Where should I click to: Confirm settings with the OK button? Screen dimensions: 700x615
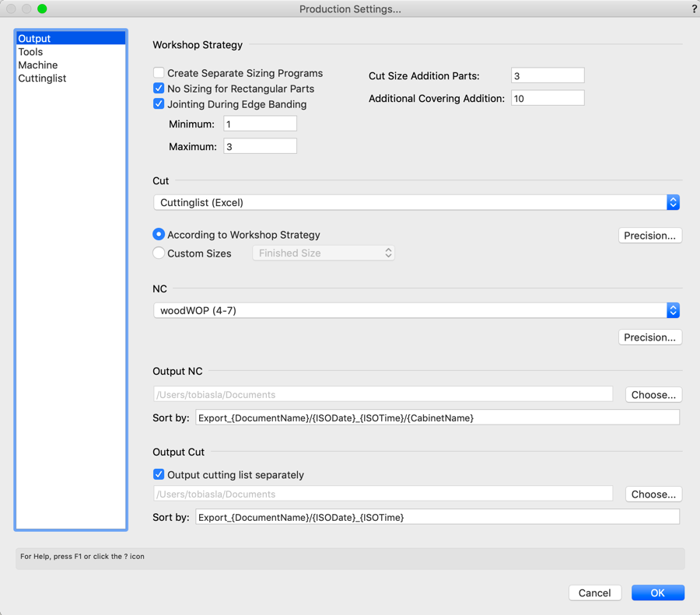[657, 592]
